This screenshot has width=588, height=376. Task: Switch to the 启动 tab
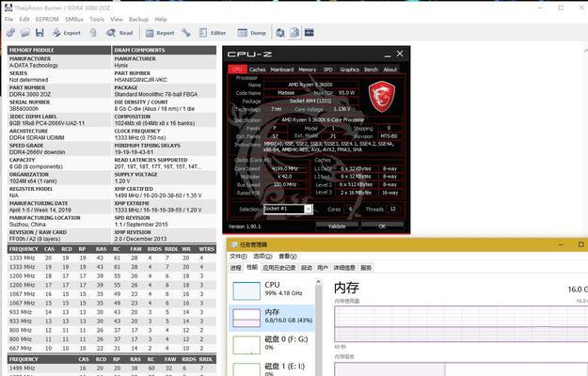point(307,268)
